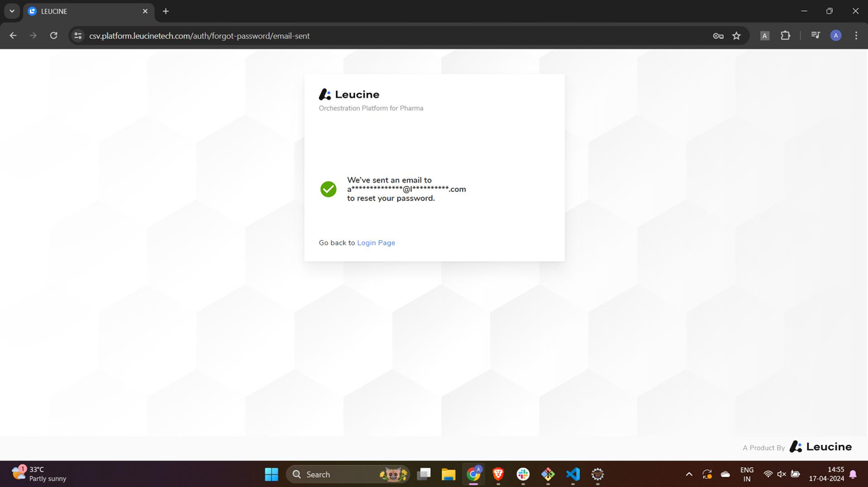Switch to Chrome in the taskbar
Viewport: 868px width, 487px height.
(x=474, y=475)
